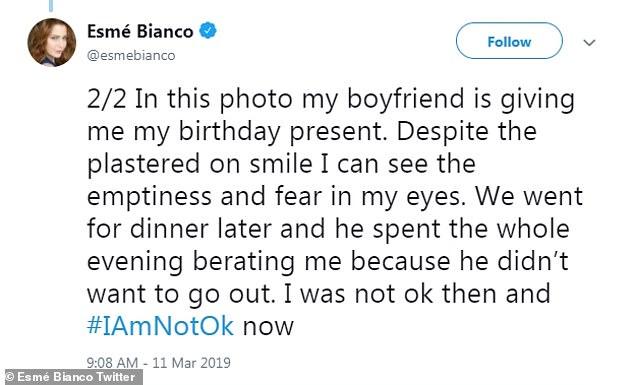This screenshot has height=385, width=634.
Task: Expand the tweet options chevron
Action: pos(590,42)
